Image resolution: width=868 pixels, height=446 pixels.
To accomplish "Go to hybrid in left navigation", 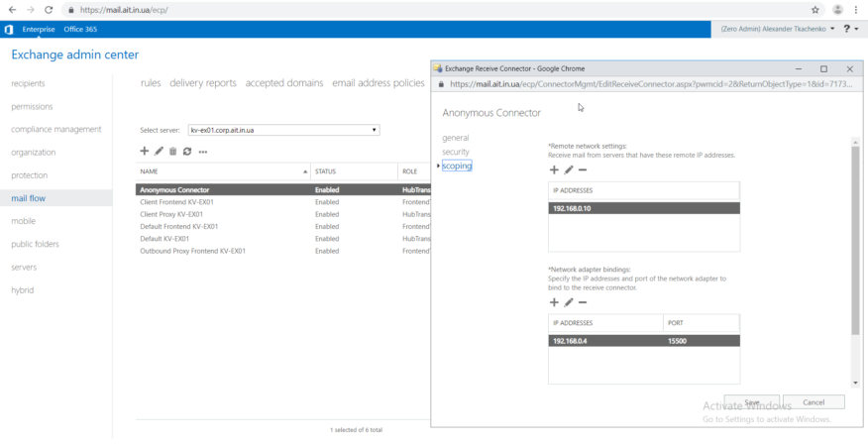I will coord(22,289).
